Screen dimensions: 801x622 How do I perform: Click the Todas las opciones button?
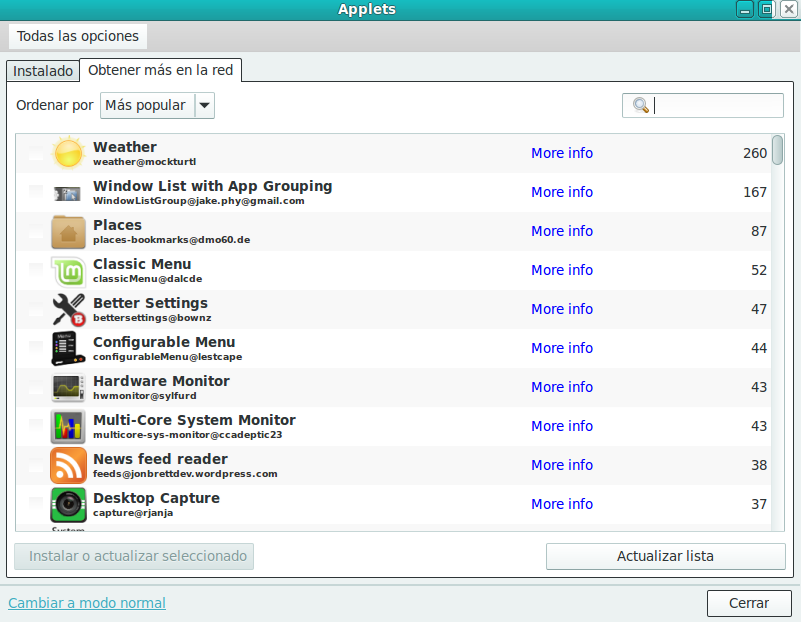click(78, 36)
